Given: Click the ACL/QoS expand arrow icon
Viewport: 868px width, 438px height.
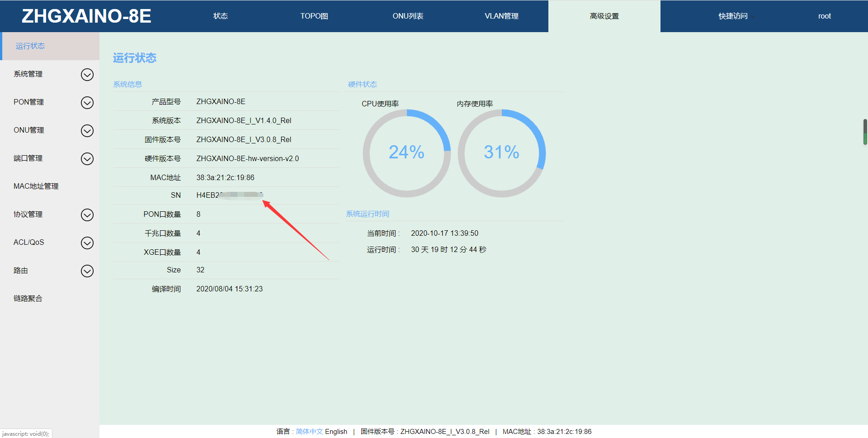Looking at the screenshot, I should [87, 243].
